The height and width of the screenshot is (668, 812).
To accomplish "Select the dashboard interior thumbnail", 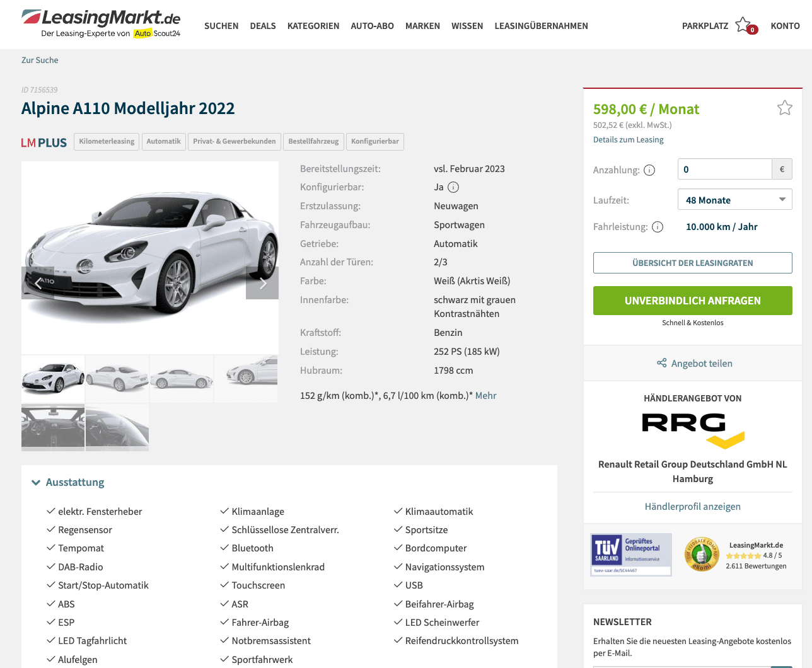I will pyautogui.click(x=53, y=427).
